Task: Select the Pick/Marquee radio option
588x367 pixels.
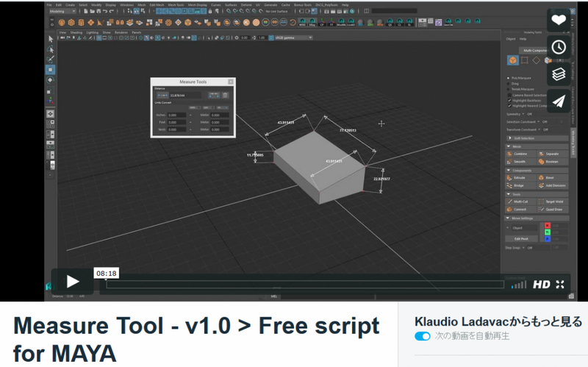Action: point(509,78)
